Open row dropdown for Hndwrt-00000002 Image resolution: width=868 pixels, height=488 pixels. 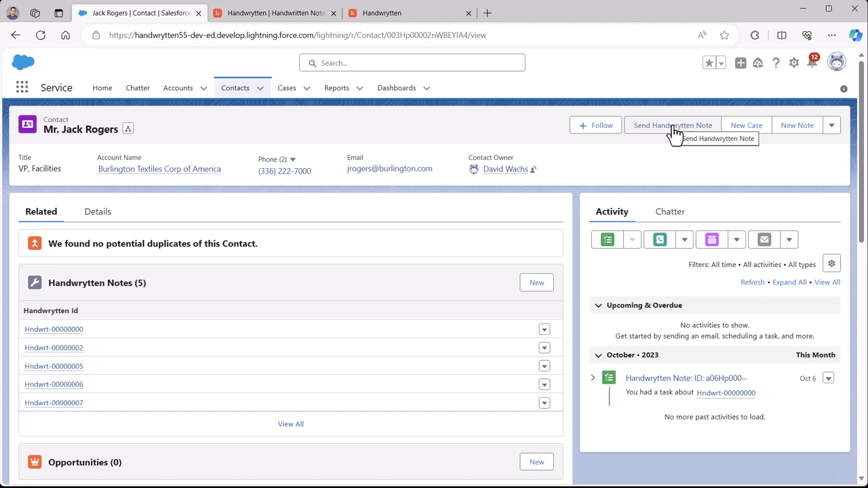(x=544, y=348)
